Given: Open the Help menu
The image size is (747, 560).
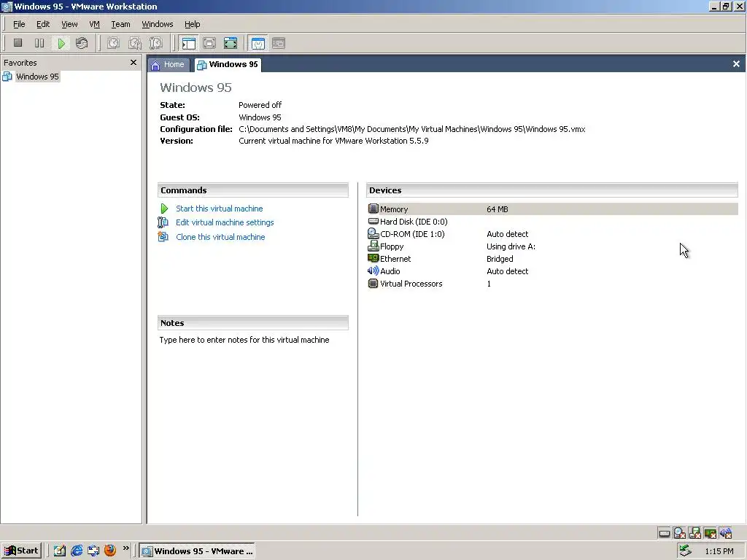Looking at the screenshot, I should (192, 24).
